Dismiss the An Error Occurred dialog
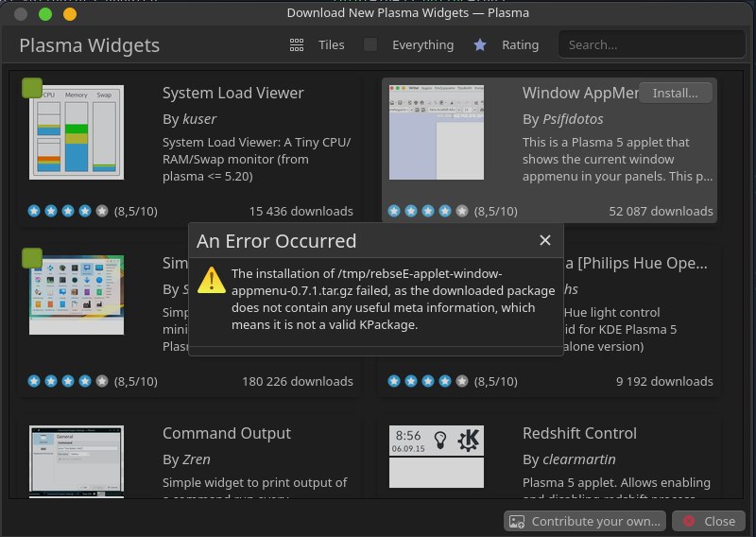The image size is (756, 537). (x=545, y=240)
